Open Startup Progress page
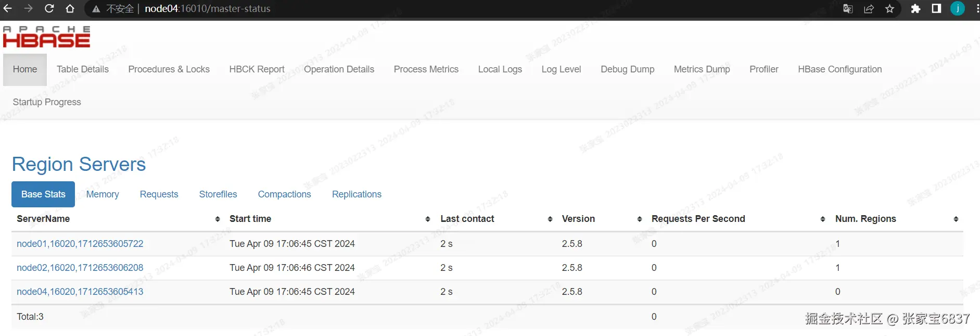 47,102
